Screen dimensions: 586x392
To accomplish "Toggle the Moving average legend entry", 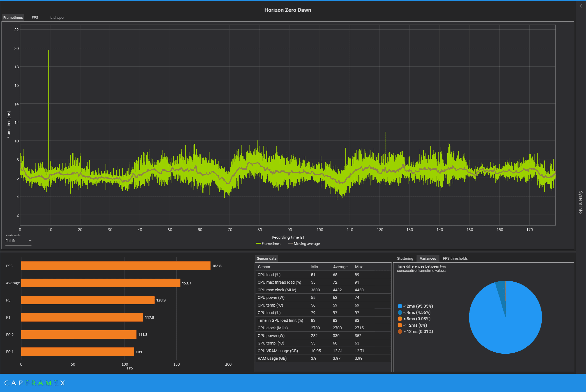I will [304, 243].
